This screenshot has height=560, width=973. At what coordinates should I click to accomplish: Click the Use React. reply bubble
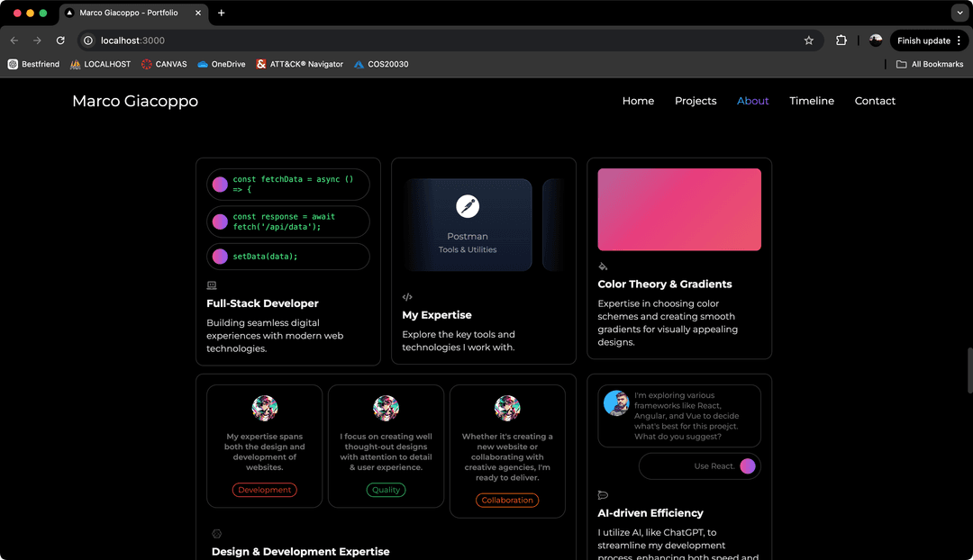(x=699, y=466)
